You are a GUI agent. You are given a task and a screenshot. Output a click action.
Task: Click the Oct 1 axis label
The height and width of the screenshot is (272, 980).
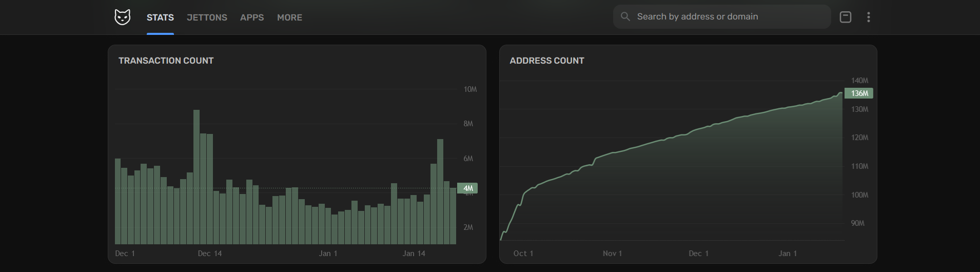click(523, 254)
